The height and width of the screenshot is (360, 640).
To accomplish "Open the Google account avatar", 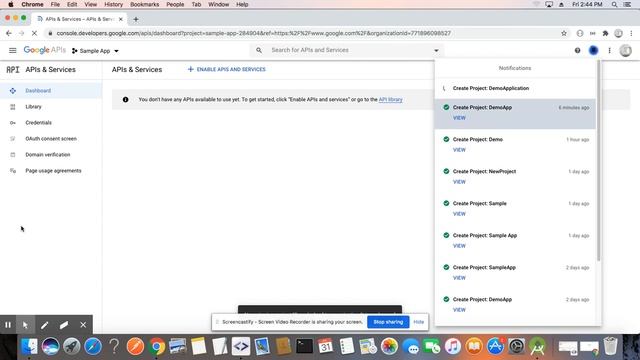I will (625, 50).
